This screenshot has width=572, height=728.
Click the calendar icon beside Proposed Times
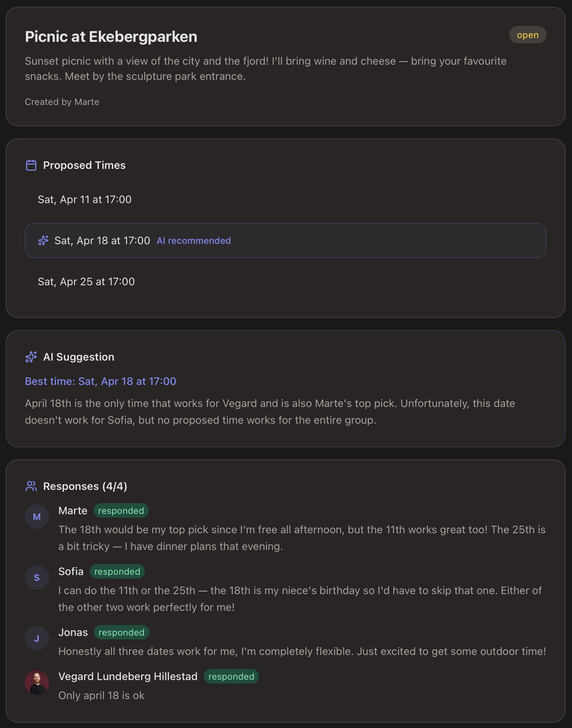(31, 165)
